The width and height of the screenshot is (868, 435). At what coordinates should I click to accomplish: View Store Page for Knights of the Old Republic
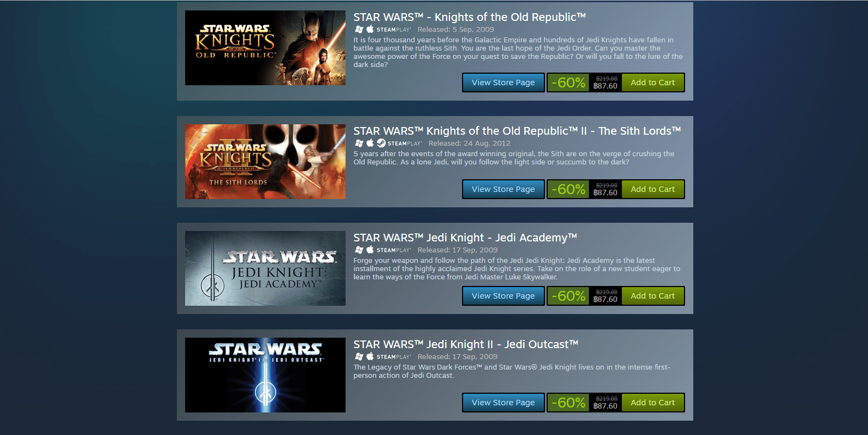click(x=503, y=82)
